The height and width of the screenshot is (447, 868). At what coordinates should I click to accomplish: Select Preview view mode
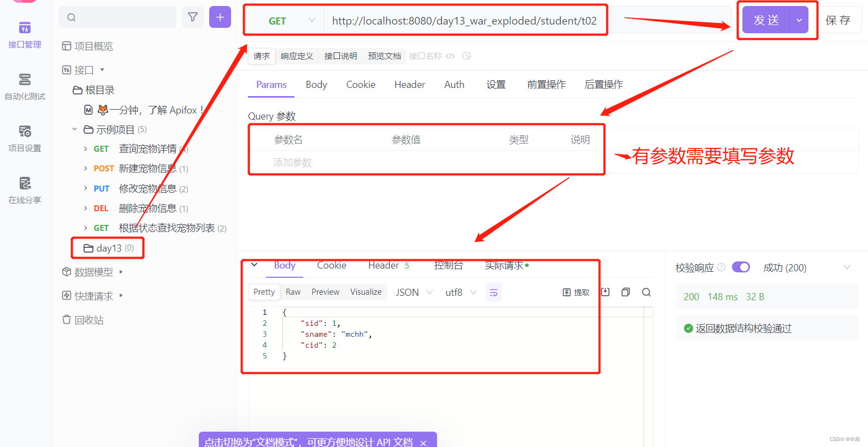tap(326, 293)
